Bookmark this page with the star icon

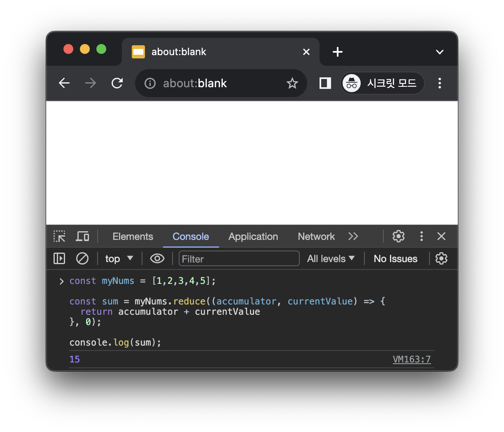click(x=292, y=83)
